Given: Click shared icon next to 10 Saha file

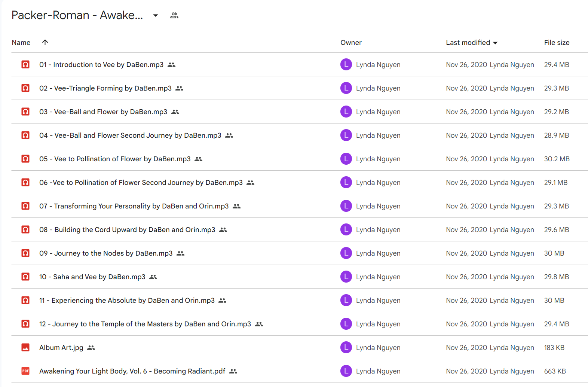Looking at the screenshot, I should coord(153,277).
